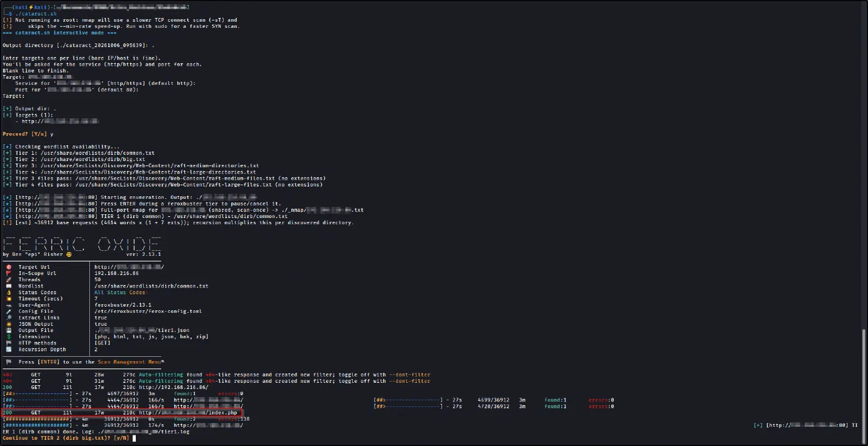Click the book icon beside Wordlist
868x446 pixels.
click(x=9, y=286)
